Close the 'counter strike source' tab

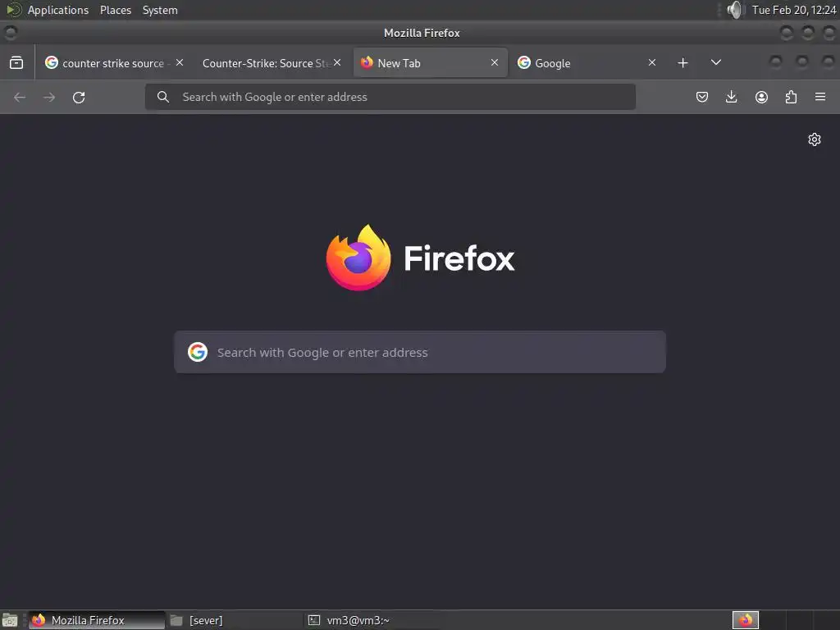pyautogui.click(x=180, y=62)
